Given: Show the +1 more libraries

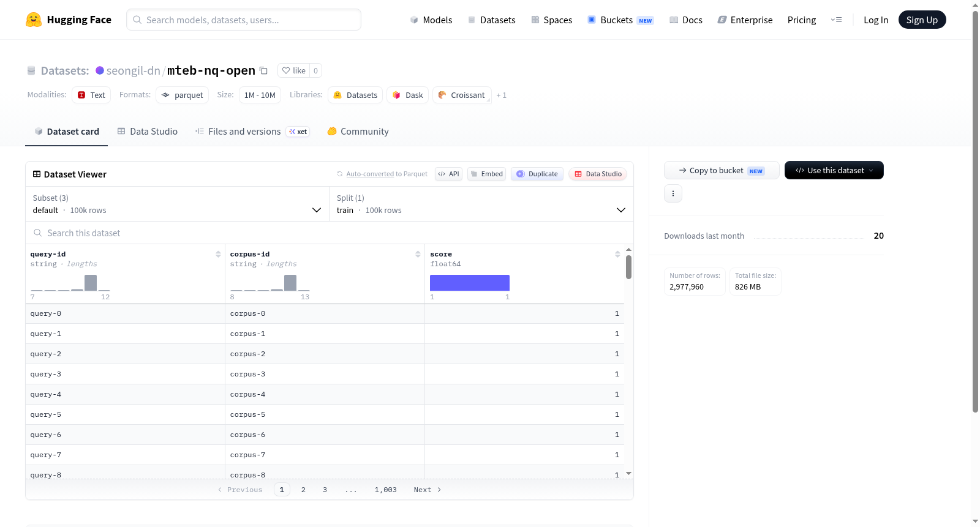Looking at the screenshot, I should point(501,95).
